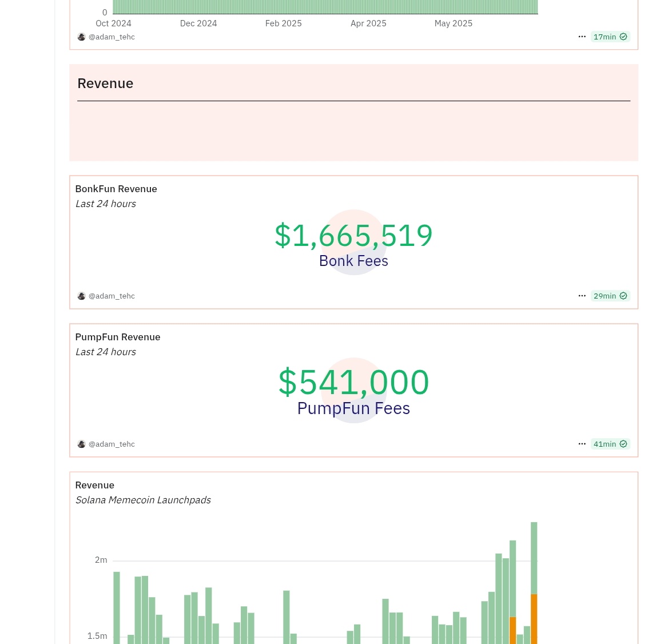Image resolution: width=652 pixels, height=644 pixels.
Task: Click author avatar on BonkFun Revenue card
Action: [81, 296]
